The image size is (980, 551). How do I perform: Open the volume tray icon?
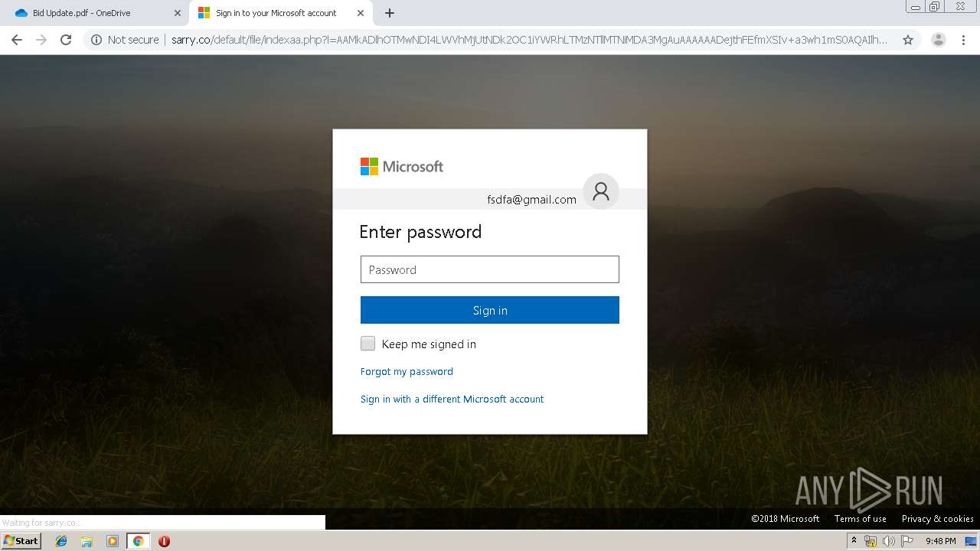pyautogui.click(x=888, y=541)
